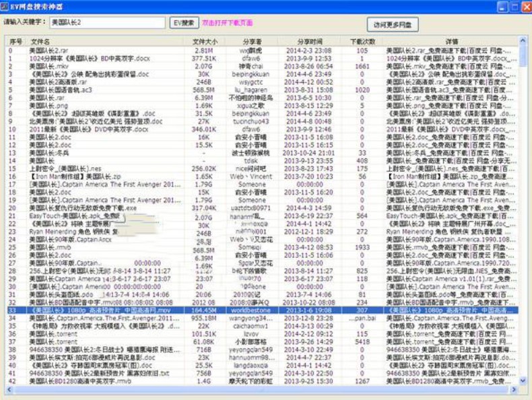Click sharer worldbestone in row 33
The image size is (532, 400).
(x=251, y=310)
